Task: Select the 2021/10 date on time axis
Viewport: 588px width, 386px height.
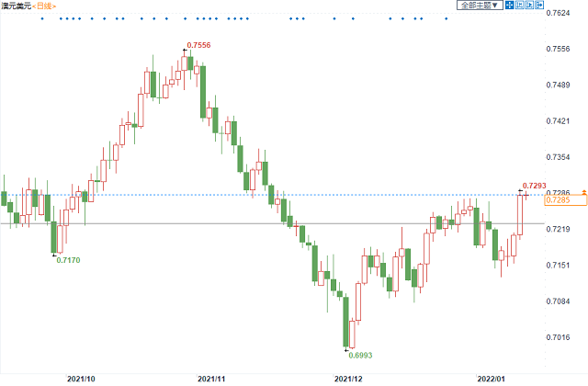Action: tap(80, 378)
